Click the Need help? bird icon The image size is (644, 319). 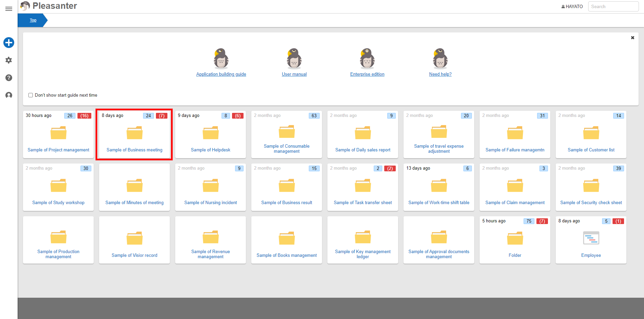[x=440, y=58]
